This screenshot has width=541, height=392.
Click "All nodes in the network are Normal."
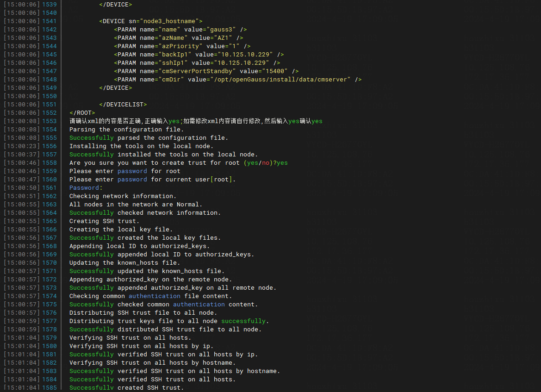[x=136, y=204]
